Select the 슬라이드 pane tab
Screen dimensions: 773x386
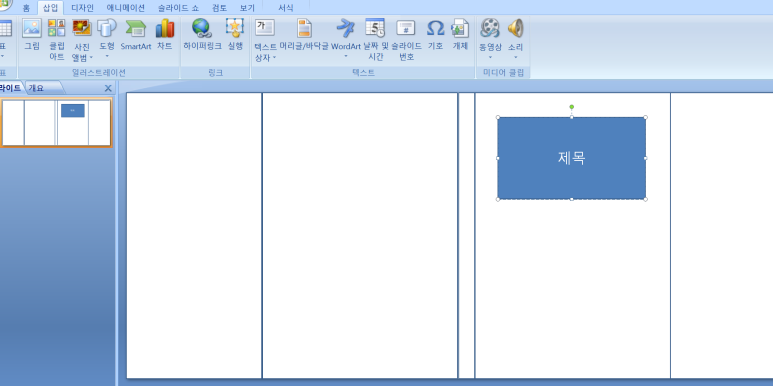pos(11,88)
